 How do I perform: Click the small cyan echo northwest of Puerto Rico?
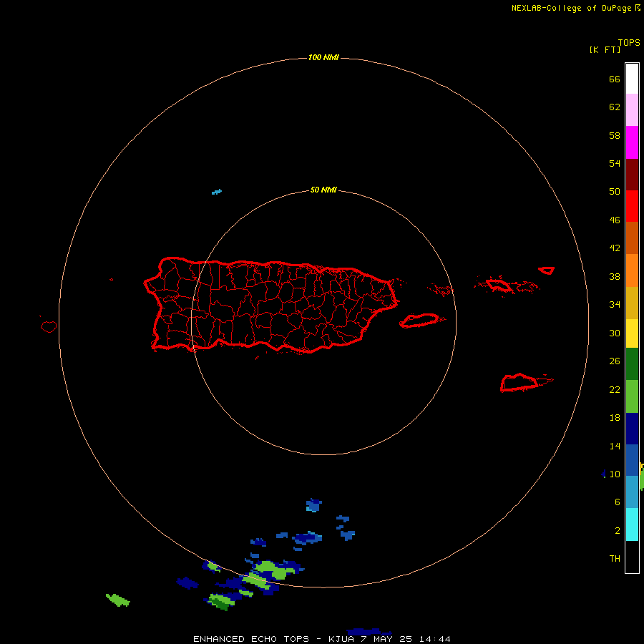[216, 192]
